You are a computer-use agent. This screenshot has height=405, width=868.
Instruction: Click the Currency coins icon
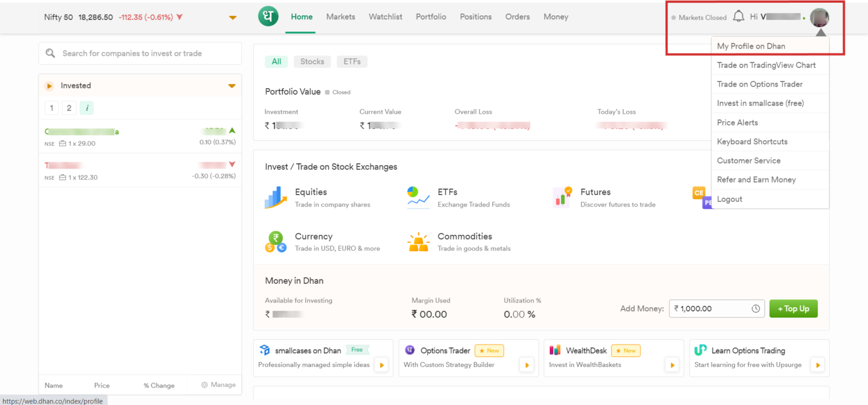click(x=276, y=242)
